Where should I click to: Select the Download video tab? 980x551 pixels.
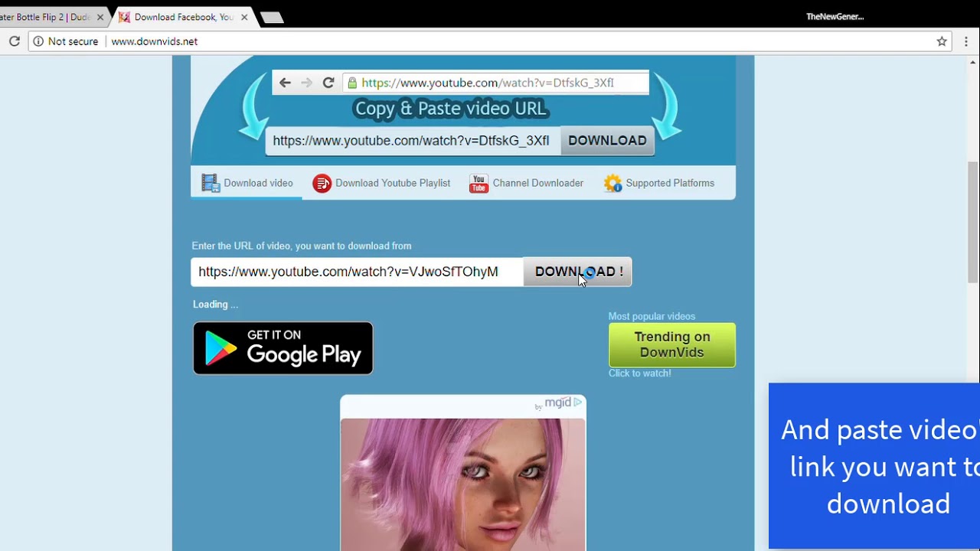(247, 183)
